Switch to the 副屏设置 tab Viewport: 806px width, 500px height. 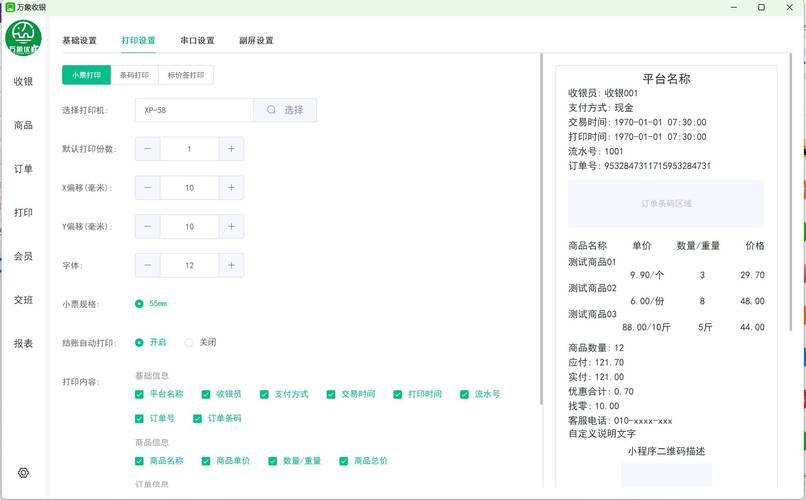click(x=256, y=41)
